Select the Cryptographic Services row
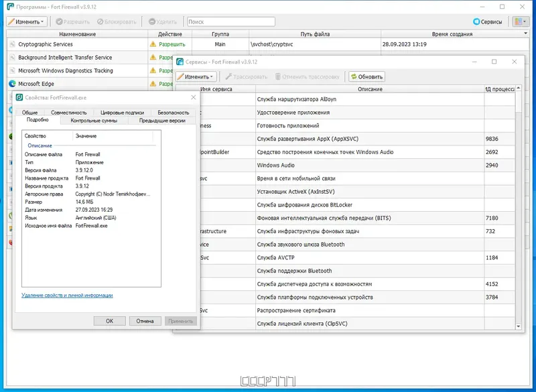Screen dimensions: 536x392 (268, 44)
